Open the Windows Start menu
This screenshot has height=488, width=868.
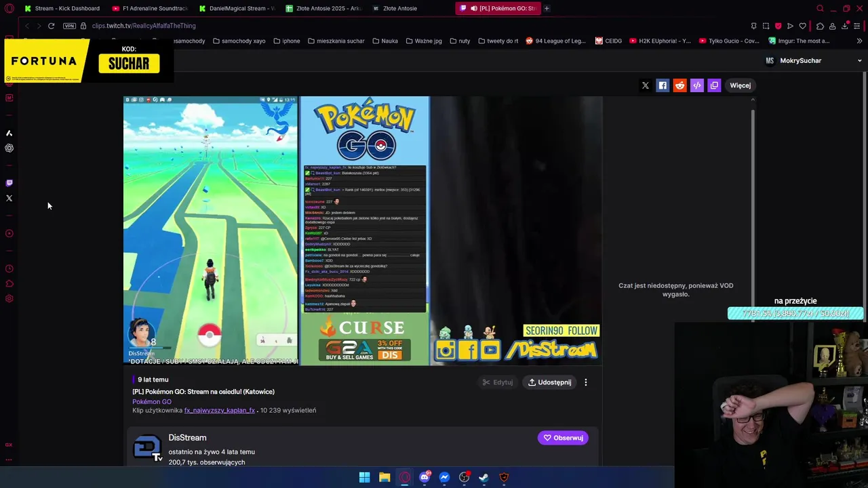point(364,477)
